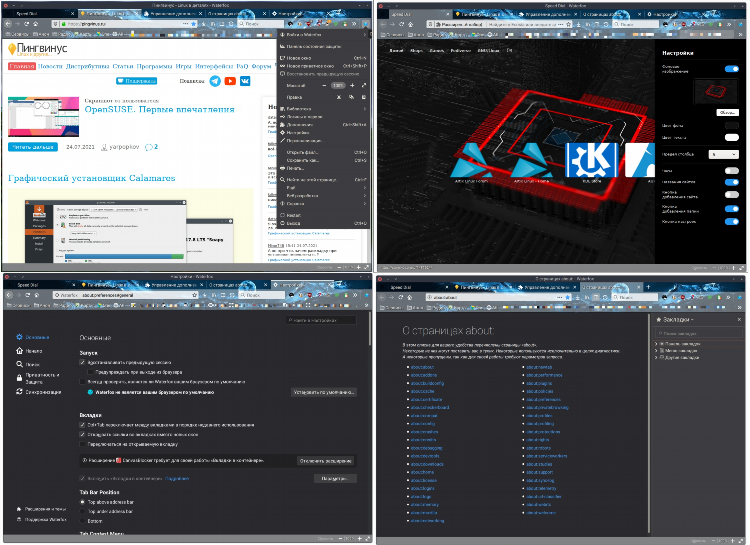
Task: Click the bookmarks search field in Закладки sidebar
Action: tap(698, 333)
